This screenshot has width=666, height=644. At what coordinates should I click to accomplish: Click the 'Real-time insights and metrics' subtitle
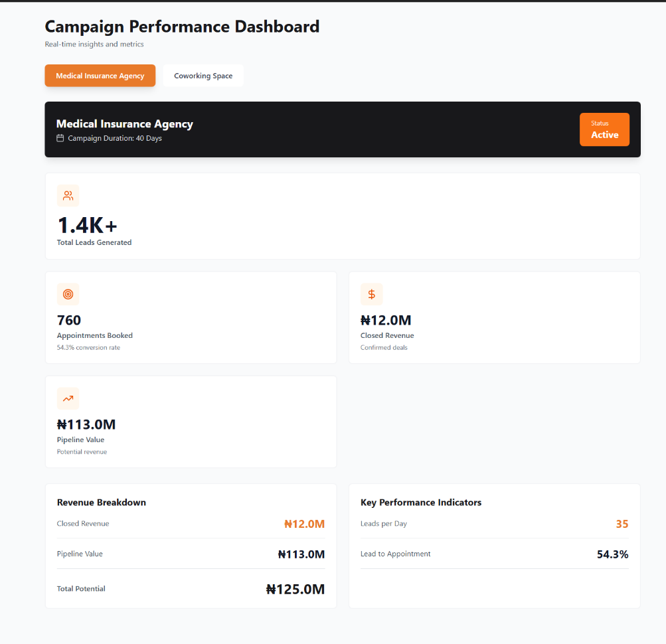pos(94,44)
